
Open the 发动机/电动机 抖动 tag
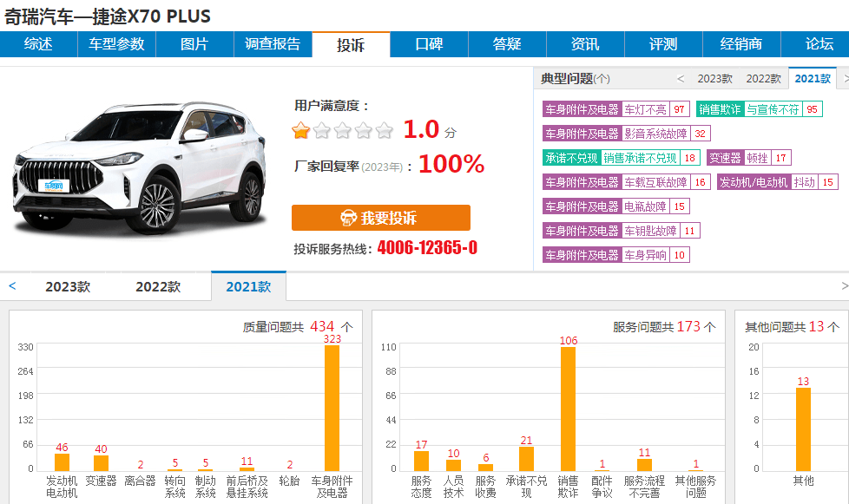(x=778, y=182)
